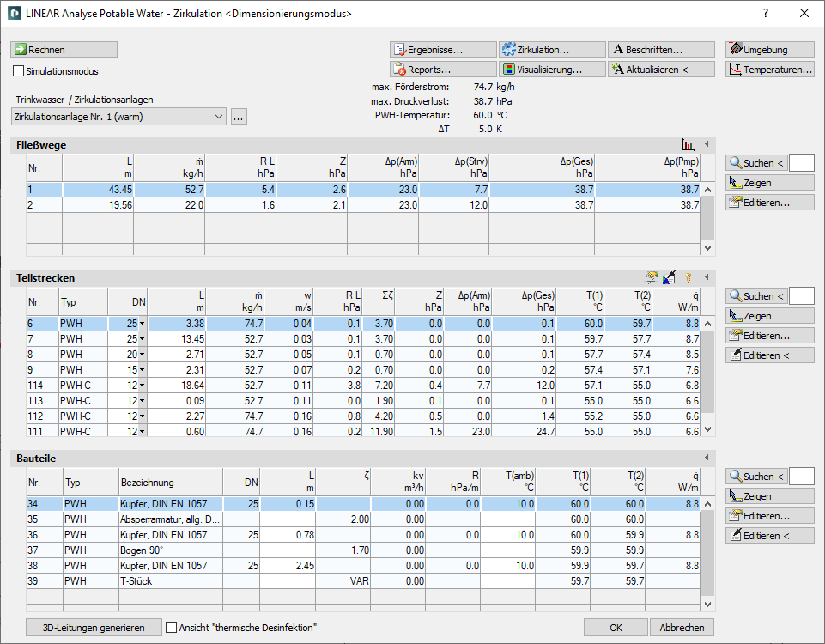Open the Visualisierung options

[552, 69]
